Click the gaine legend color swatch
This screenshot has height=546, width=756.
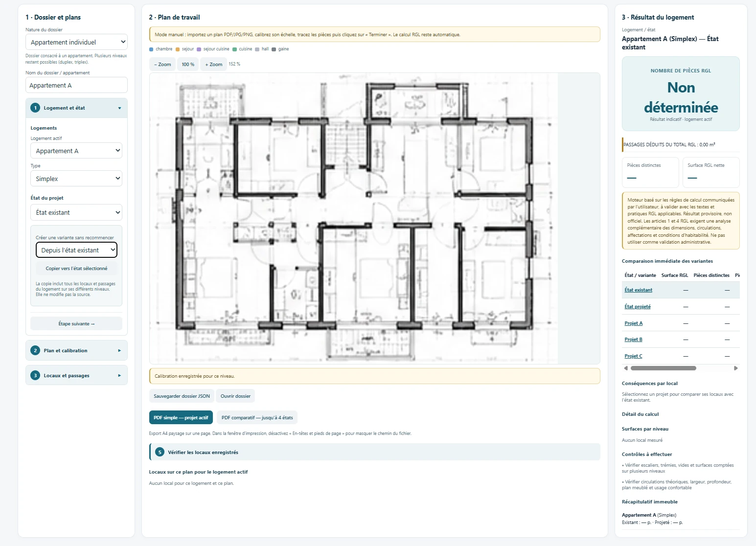point(274,49)
